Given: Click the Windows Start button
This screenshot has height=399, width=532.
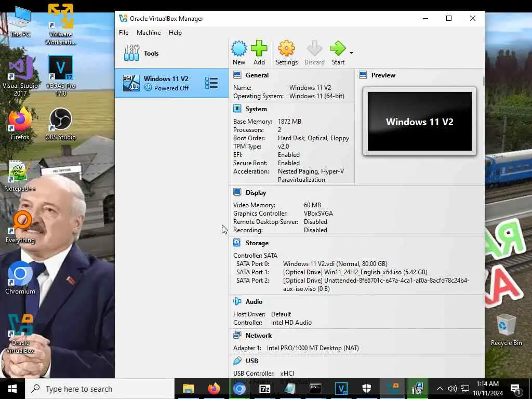Looking at the screenshot, I should [x=12, y=389].
